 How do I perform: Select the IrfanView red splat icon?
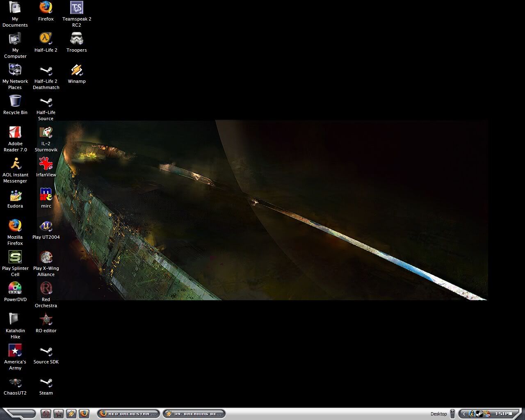click(x=46, y=167)
